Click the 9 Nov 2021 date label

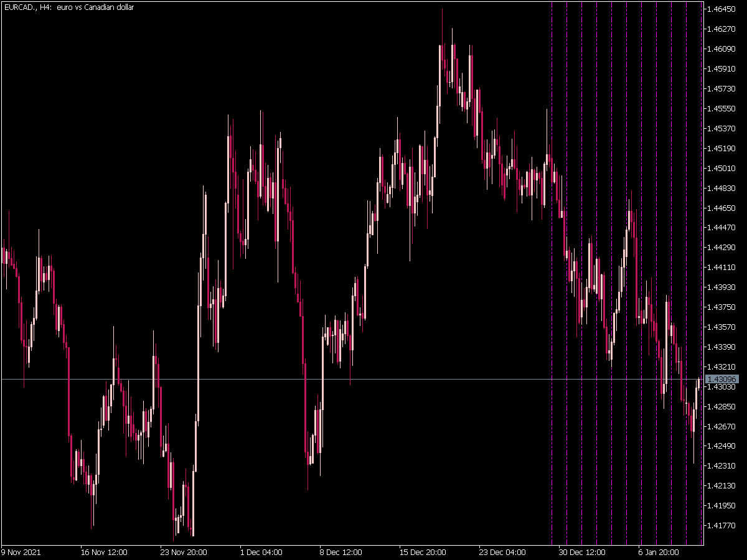pos(21,552)
